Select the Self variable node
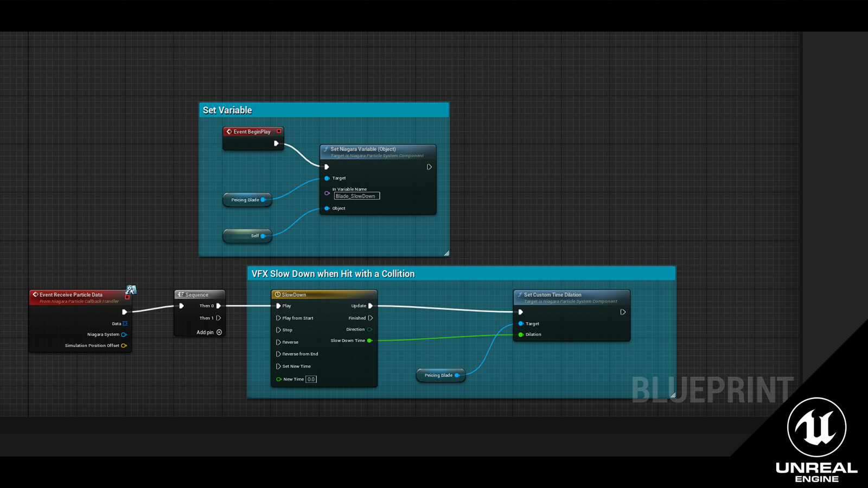This screenshot has height=488, width=868. [x=247, y=235]
